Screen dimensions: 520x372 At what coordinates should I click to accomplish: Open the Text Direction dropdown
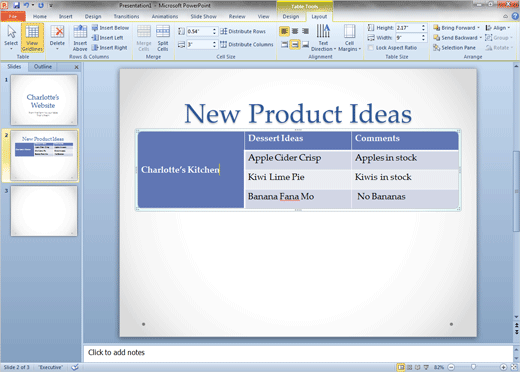[x=323, y=38]
